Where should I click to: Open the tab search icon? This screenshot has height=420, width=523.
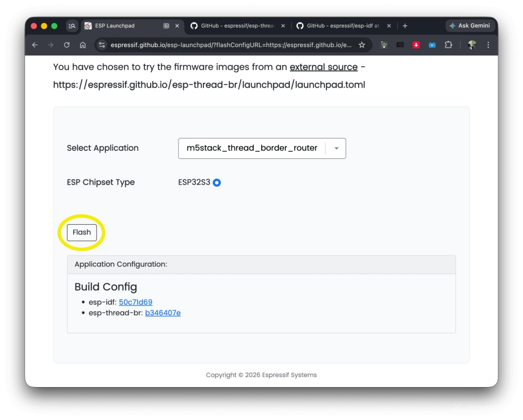(x=72, y=26)
